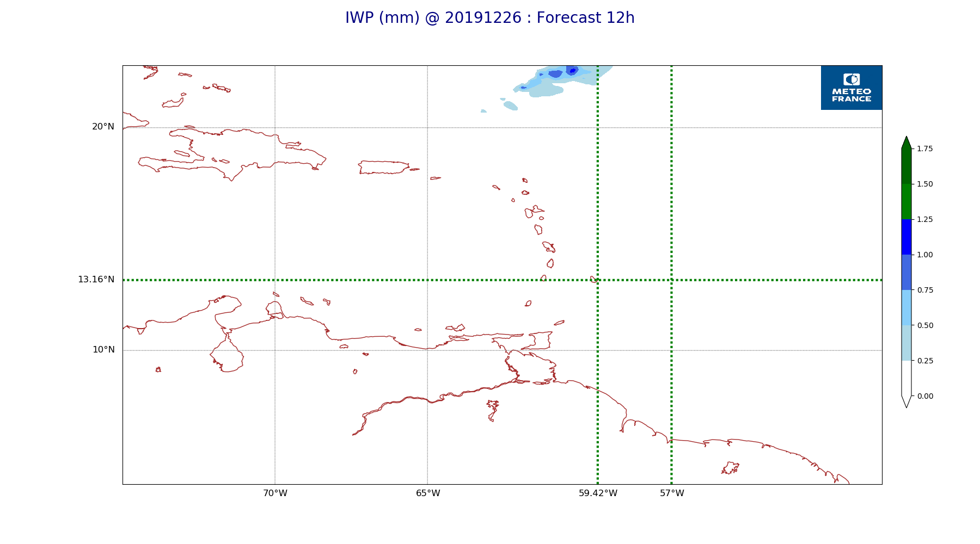
Task: Click the Barbados island at the dotted line crossing
Action: 594,280
